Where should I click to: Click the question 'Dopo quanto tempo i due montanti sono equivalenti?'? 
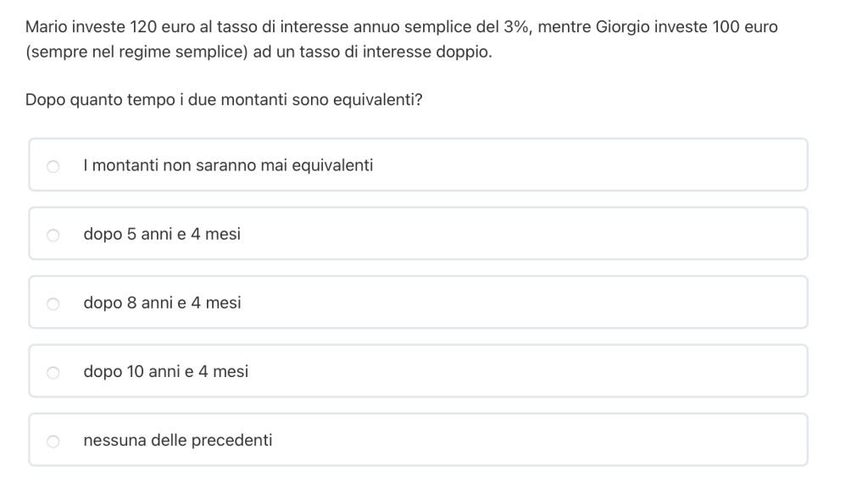[225, 100]
